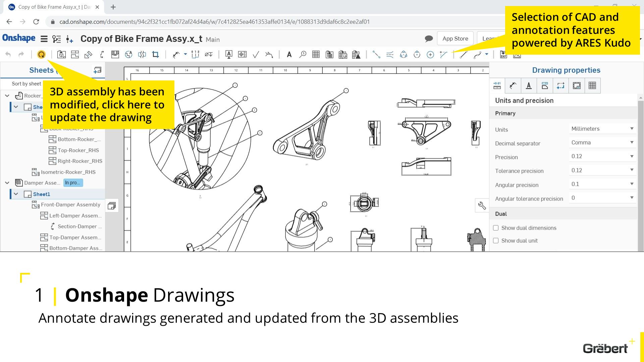Viewport: 644px width, 362px height.
Task: Select the Detail view tool
Action: [x=128, y=54]
